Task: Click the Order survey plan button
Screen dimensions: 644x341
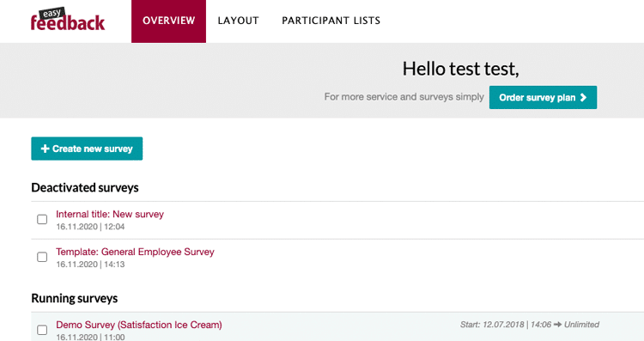Action: pyautogui.click(x=543, y=97)
